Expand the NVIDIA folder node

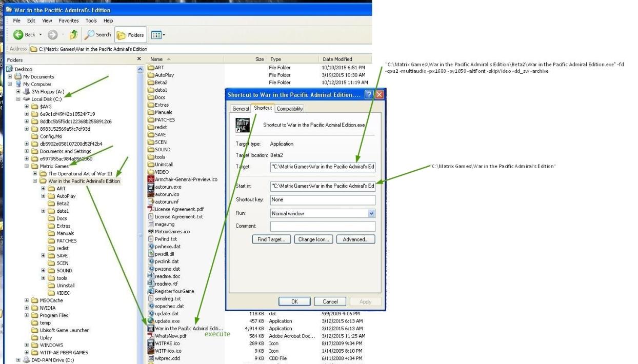(x=27, y=308)
